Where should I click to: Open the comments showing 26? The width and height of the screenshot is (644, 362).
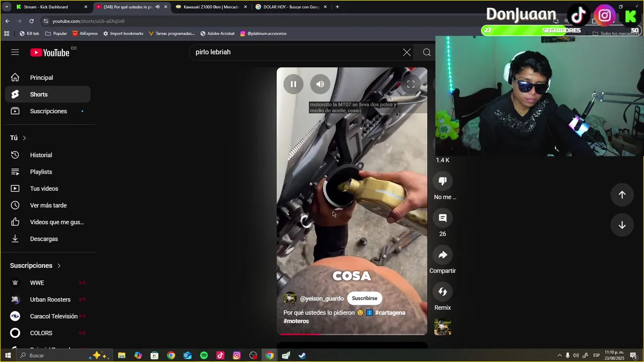coord(443,218)
